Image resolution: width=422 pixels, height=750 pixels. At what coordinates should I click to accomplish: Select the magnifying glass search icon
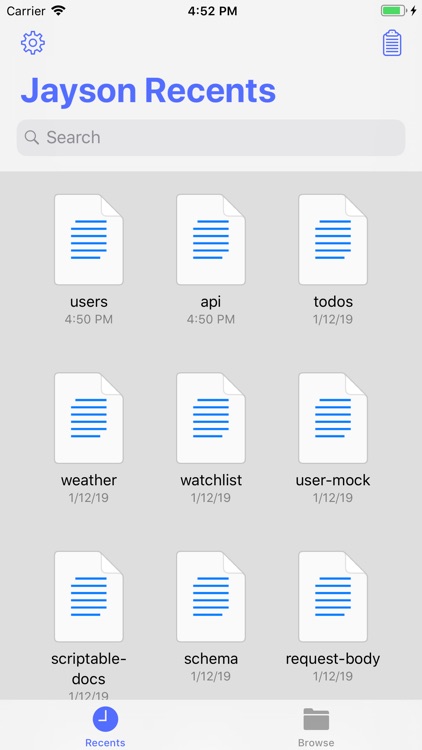(x=32, y=138)
